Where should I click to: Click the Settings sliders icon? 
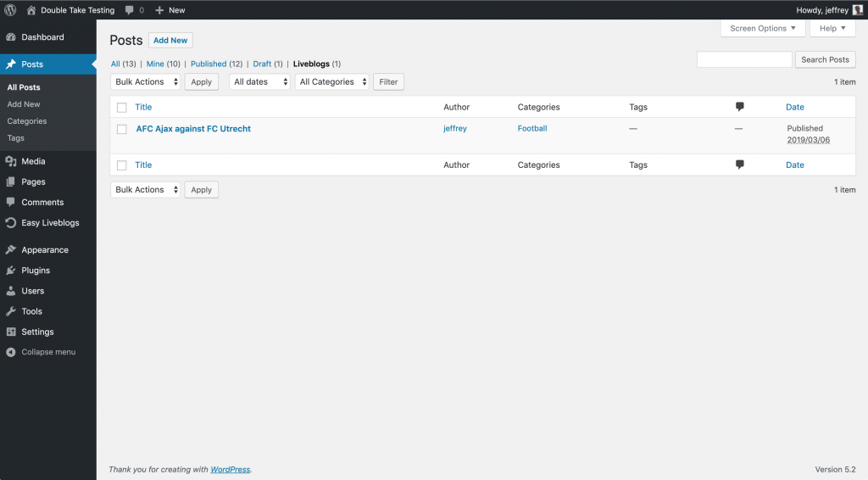pos(10,332)
